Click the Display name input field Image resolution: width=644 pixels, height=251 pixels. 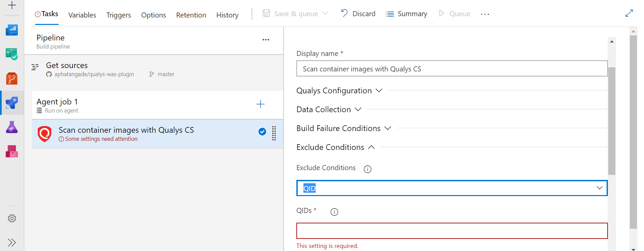click(452, 69)
